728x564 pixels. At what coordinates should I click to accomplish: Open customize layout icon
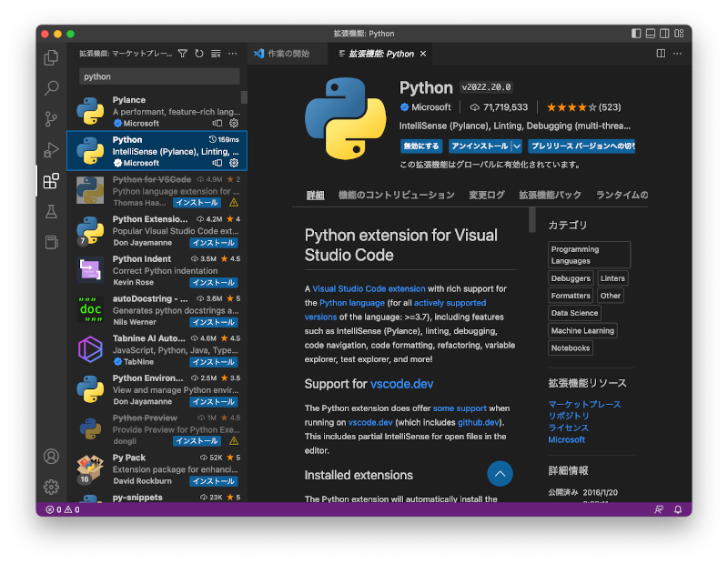click(x=679, y=34)
